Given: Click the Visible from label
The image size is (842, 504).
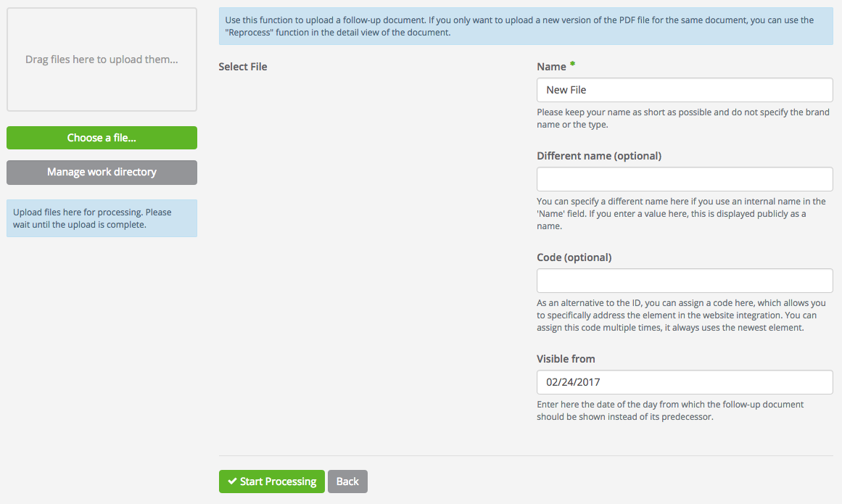Looking at the screenshot, I should tap(566, 359).
